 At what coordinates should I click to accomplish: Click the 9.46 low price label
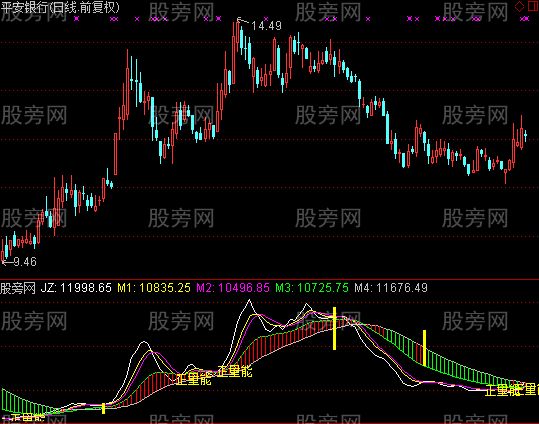25,262
